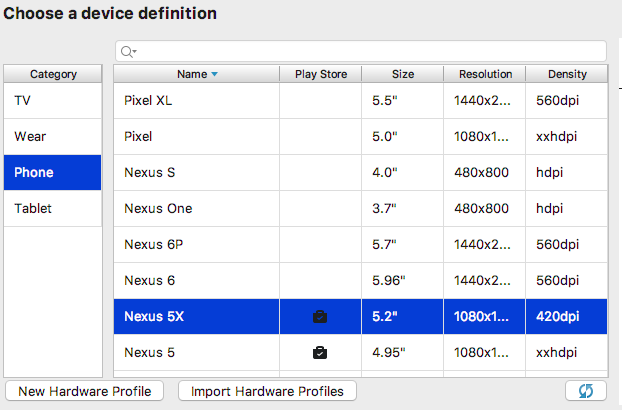Sort by Size column header
The image size is (622, 410).
(x=403, y=74)
